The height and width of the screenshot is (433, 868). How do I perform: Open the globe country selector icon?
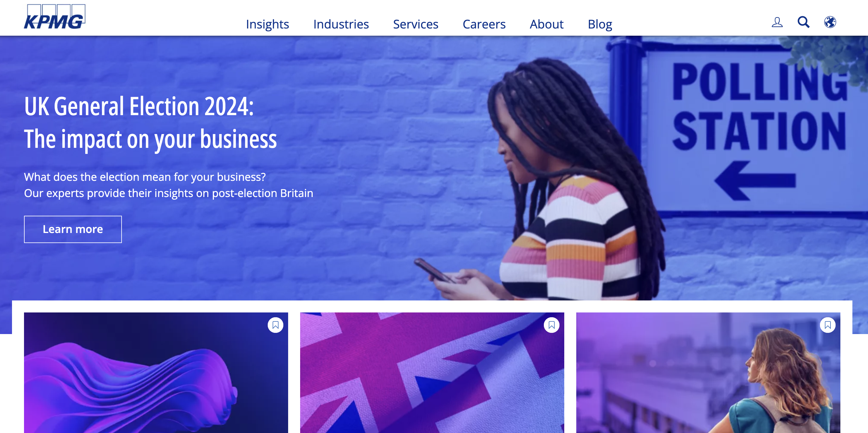point(830,22)
